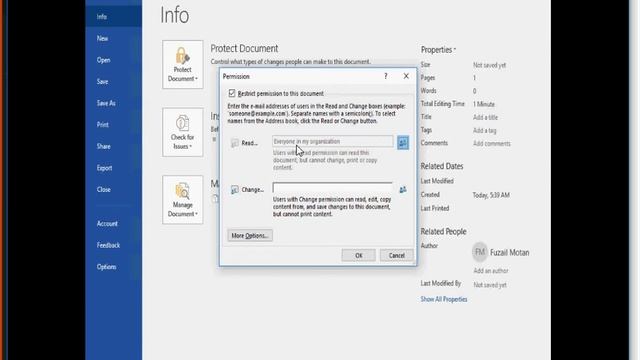Open Account in the backstage menu
The width and height of the screenshot is (640, 360).
[114, 224]
